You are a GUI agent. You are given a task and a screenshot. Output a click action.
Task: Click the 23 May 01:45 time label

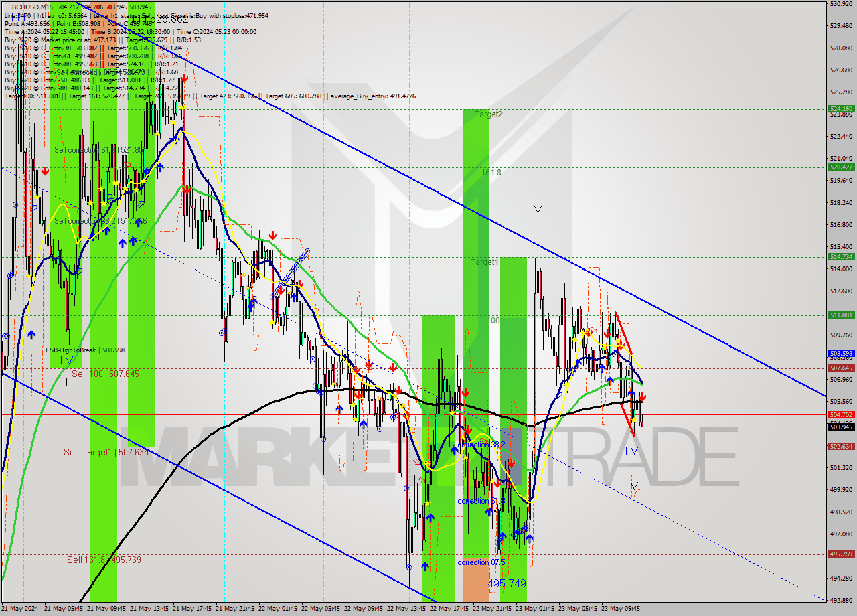coord(534,609)
